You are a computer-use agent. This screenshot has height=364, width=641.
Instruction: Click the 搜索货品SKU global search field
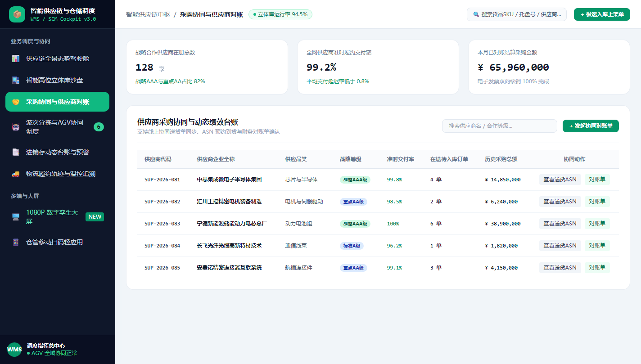[x=517, y=14]
